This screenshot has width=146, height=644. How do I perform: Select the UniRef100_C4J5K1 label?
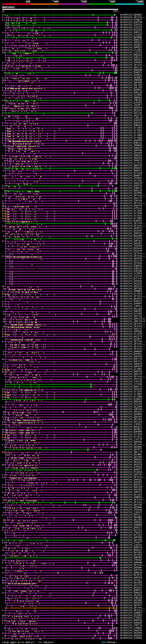click(x=131, y=50)
